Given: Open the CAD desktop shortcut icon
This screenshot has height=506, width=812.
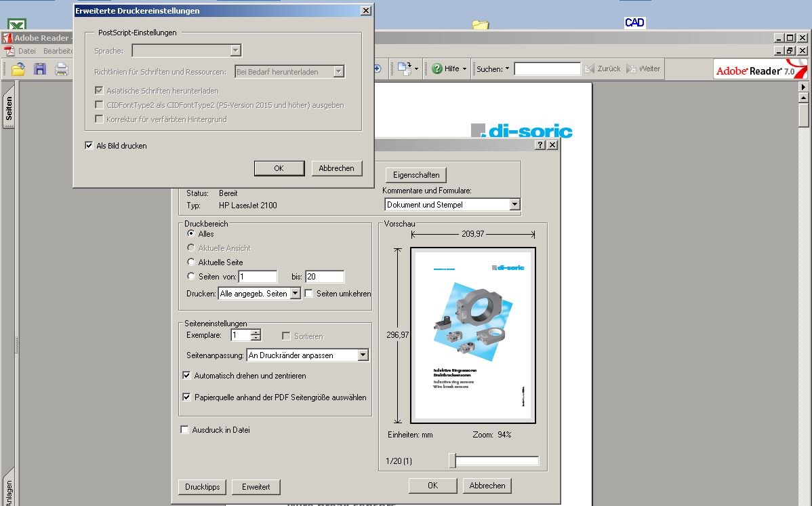Looking at the screenshot, I should [x=634, y=22].
